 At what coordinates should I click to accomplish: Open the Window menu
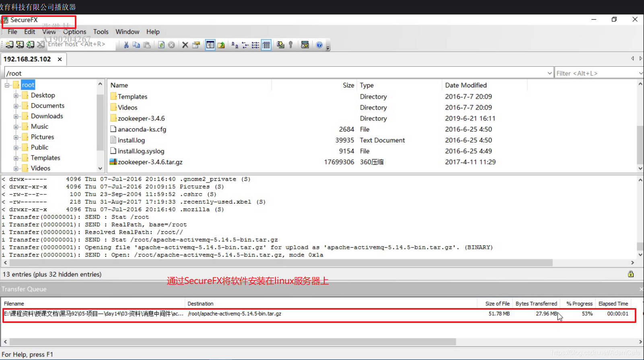[x=127, y=31]
